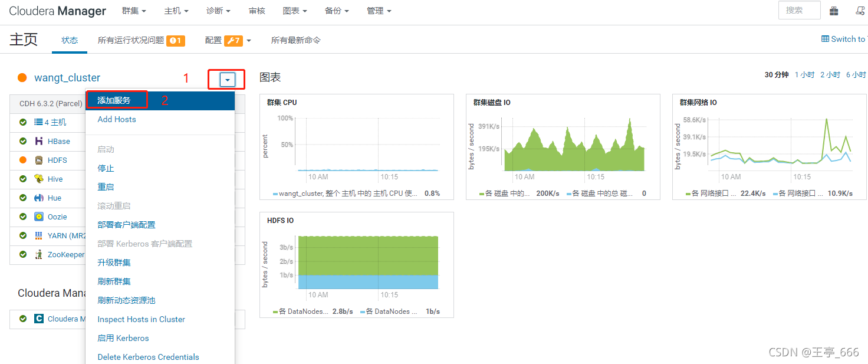Select 部署客户端配置 menu item
This screenshot has width=868, height=364.
point(126,225)
